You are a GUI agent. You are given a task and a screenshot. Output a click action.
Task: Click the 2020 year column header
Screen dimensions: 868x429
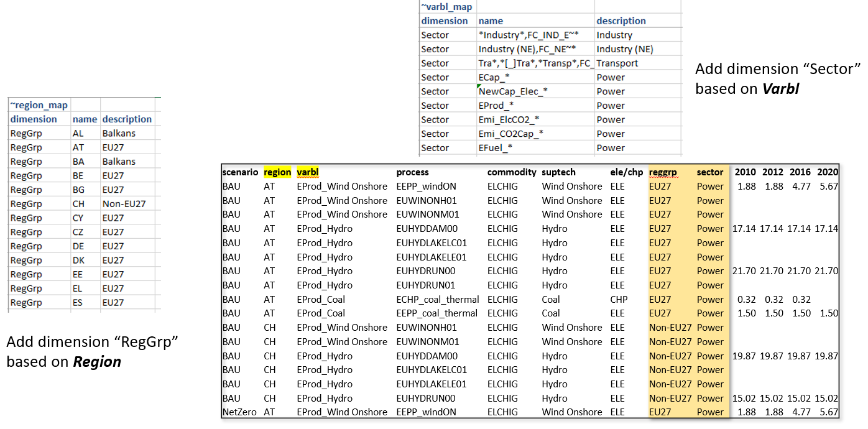click(828, 172)
